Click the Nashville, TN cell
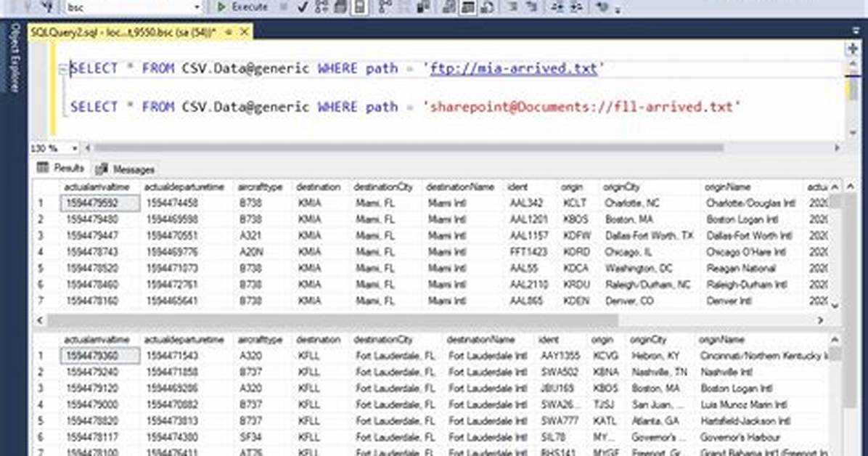The height and width of the screenshot is (456, 868). [659, 372]
